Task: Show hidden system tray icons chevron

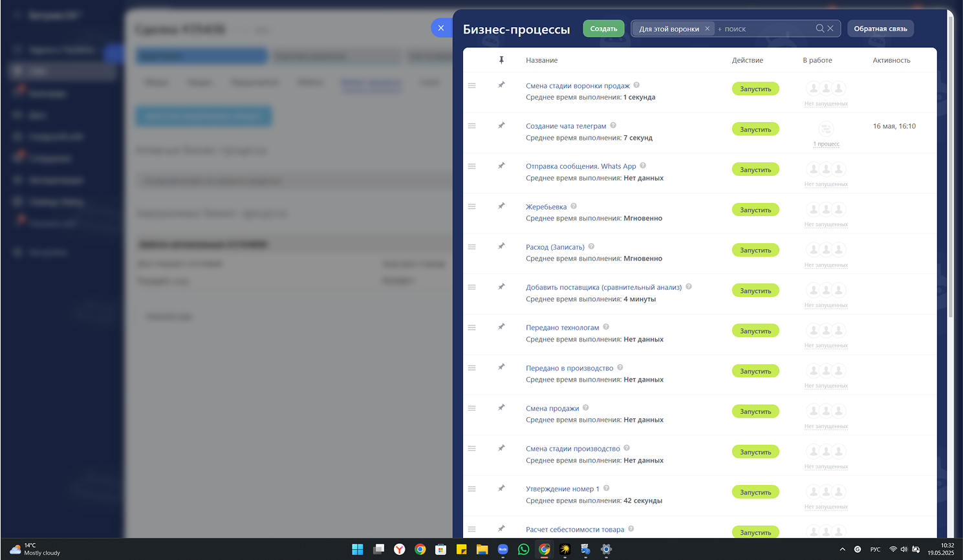Action: (842, 549)
